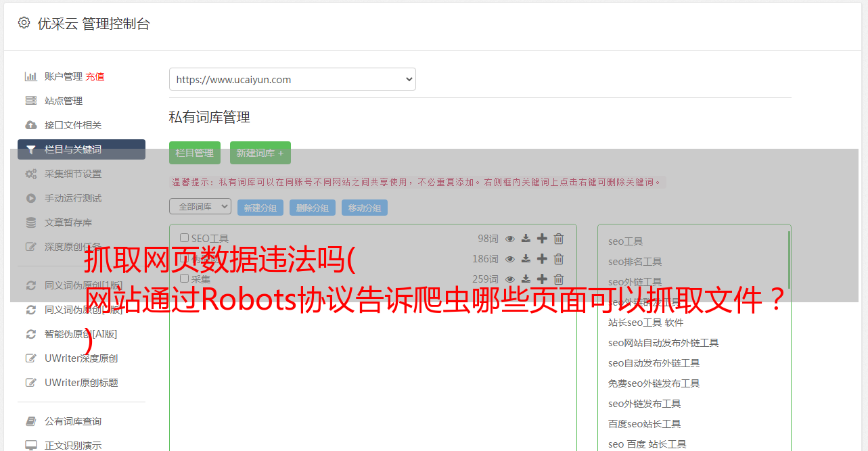
Task: Select keyword seo外链发布工具
Action: click(645, 404)
